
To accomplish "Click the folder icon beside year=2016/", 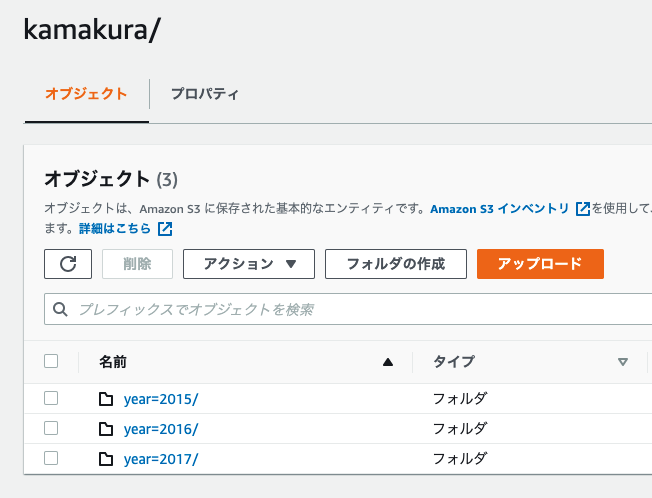I will pyautogui.click(x=106, y=429).
